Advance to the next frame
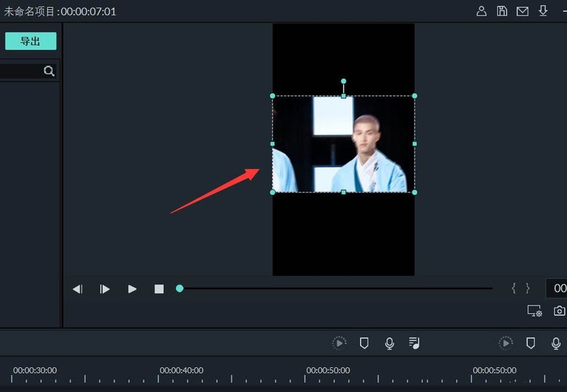This screenshot has width=567, height=392. click(x=105, y=289)
